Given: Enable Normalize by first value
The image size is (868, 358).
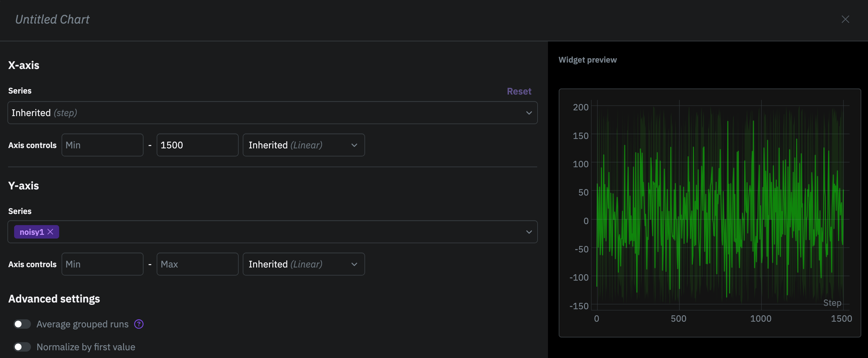Looking at the screenshot, I should point(22,347).
